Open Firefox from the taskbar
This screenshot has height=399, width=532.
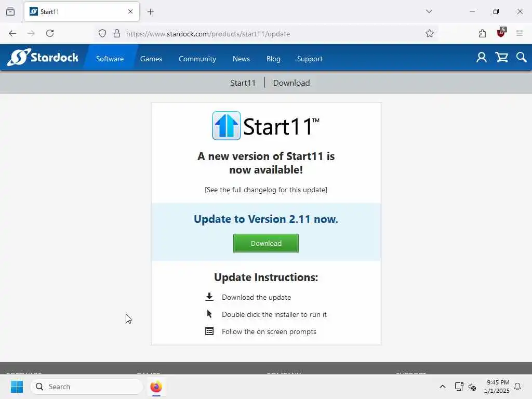click(156, 387)
